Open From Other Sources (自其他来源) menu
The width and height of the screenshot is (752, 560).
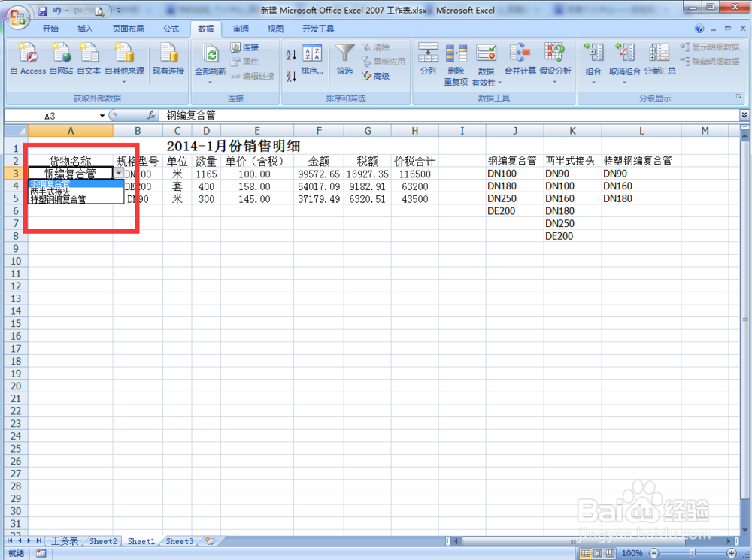pyautogui.click(x=124, y=62)
